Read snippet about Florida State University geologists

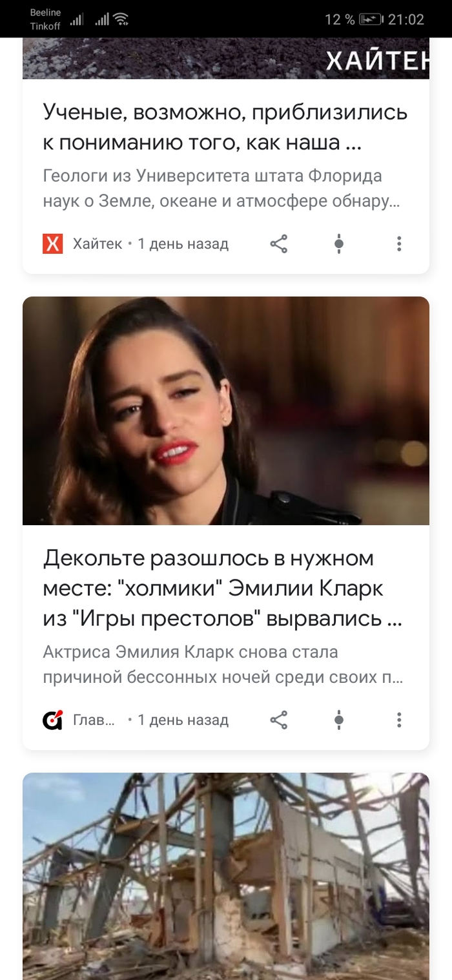[222, 189]
